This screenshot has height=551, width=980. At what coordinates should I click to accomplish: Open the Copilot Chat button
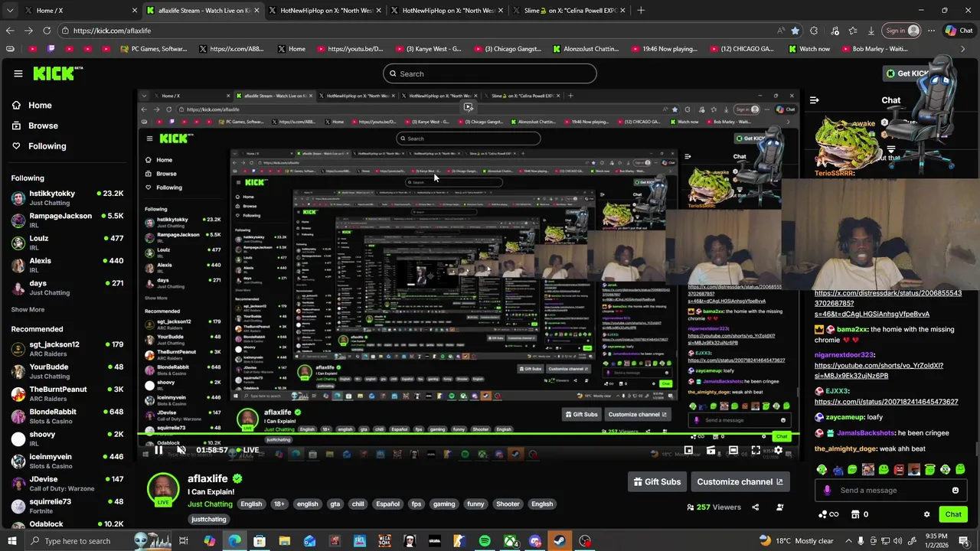[x=959, y=31]
